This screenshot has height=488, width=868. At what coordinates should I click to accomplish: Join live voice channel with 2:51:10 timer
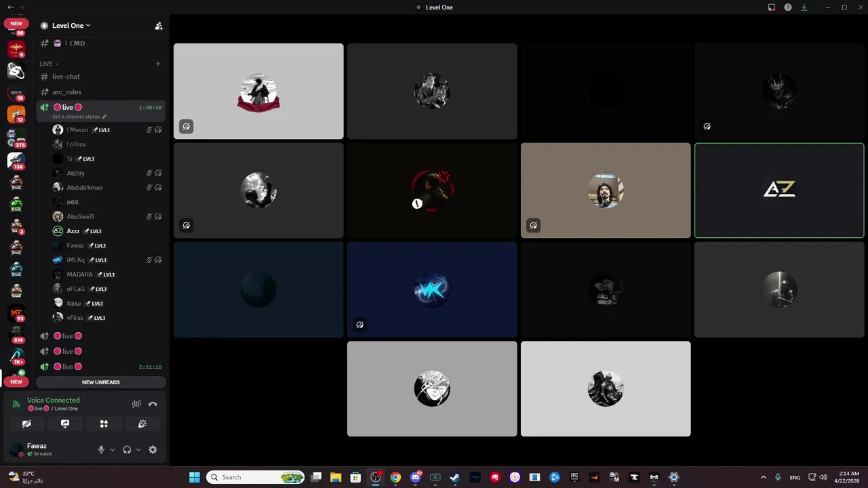click(101, 367)
